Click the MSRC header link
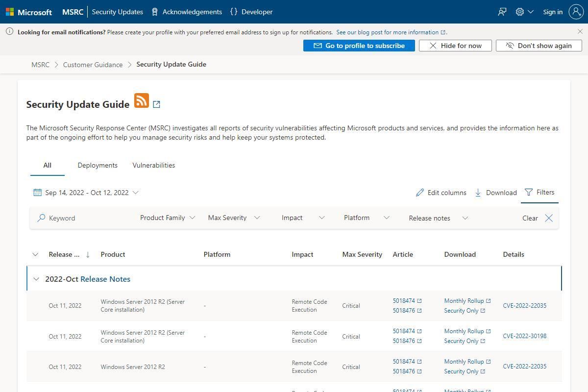The width and height of the screenshot is (588, 392). (73, 12)
